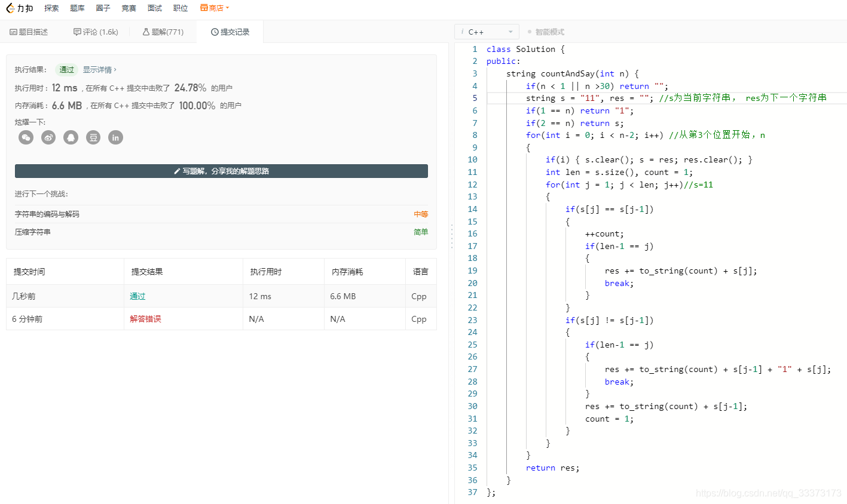Switch to the 题目描述 tab
This screenshot has height=504, width=847.
(x=29, y=32)
